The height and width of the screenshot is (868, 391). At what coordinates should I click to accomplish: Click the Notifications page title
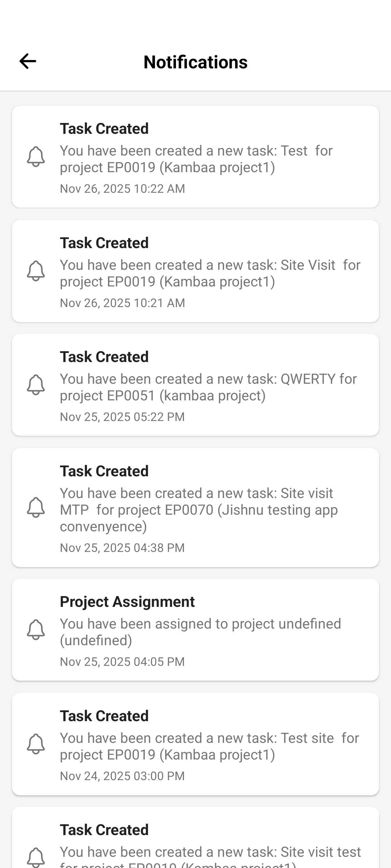click(x=195, y=62)
